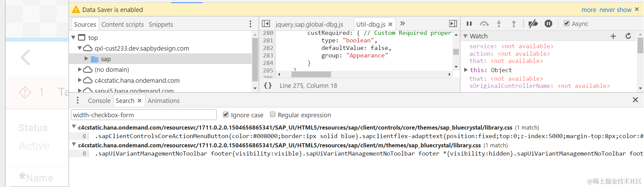
Task: Collapse the Watch section
Action: 465,36
